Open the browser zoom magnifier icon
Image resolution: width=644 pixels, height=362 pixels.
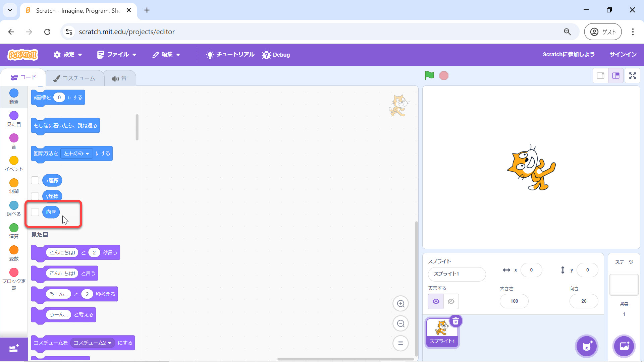(x=567, y=32)
